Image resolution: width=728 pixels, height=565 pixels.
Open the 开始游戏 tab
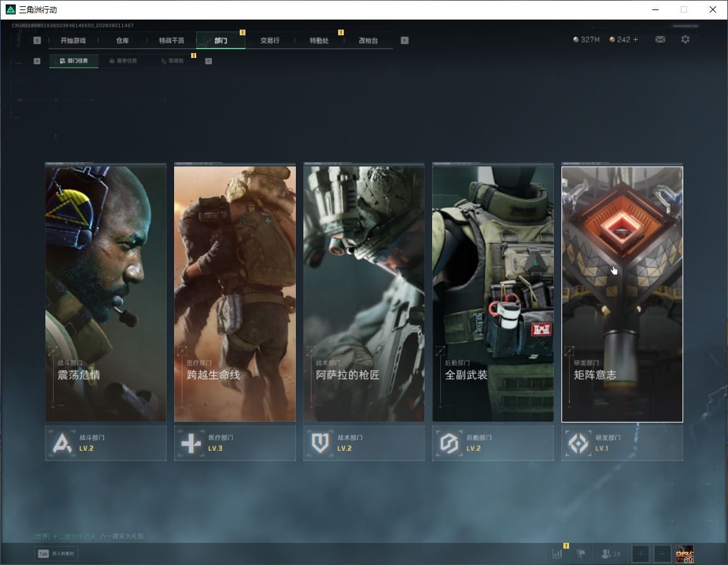pyautogui.click(x=73, y=40)
